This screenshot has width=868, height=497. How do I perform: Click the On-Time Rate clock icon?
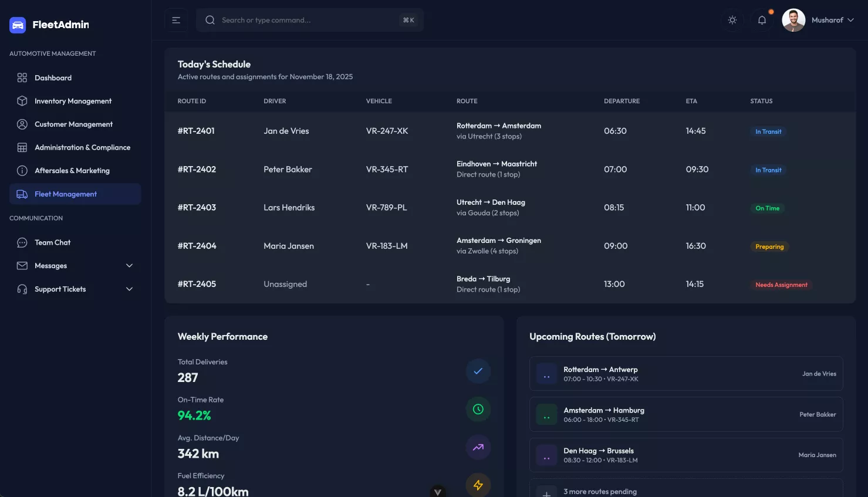(478, 409)
